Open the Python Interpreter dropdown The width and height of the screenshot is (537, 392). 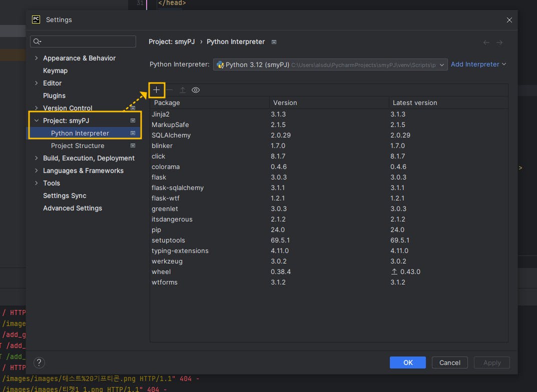coord(330,64)
